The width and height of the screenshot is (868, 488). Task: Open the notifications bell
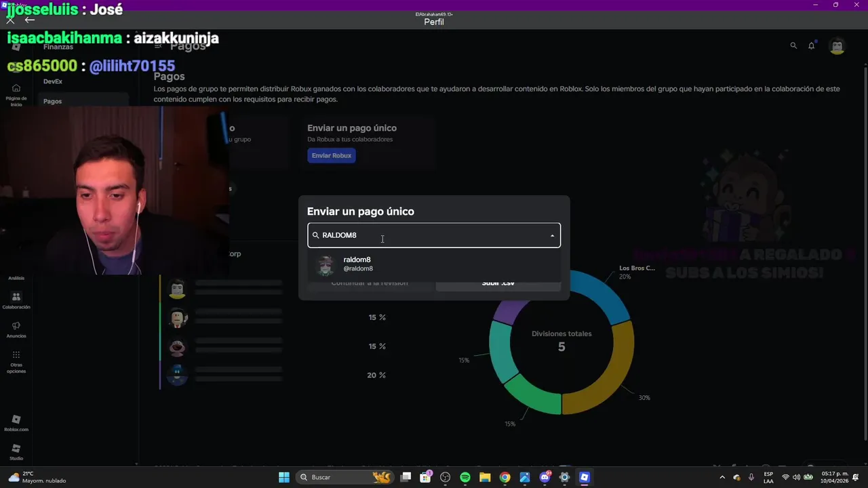click(812, 45)
